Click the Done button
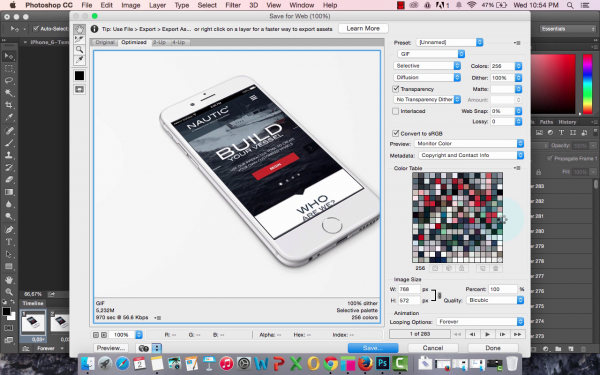 click(x=493, y=348)
